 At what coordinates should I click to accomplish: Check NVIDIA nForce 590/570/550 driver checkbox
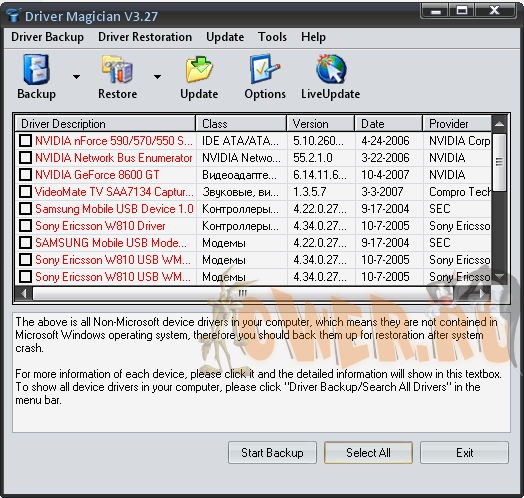click(x=25, y=141)
